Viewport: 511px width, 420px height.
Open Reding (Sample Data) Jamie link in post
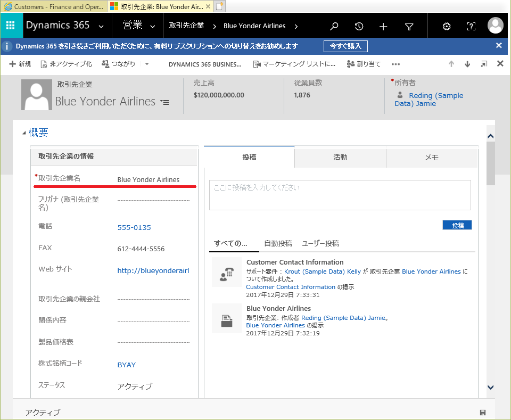coord(343,318)
